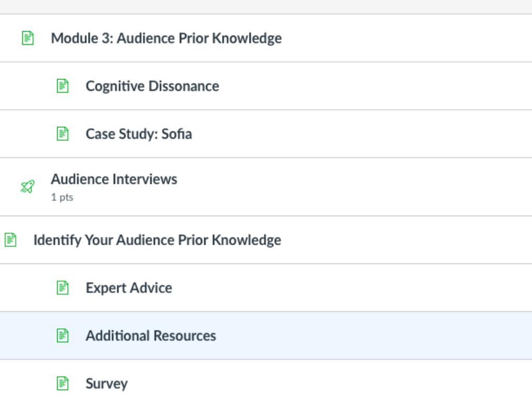Click the rocket icon for Audience Interviews
532x399 pixels.
pos(28,187)
